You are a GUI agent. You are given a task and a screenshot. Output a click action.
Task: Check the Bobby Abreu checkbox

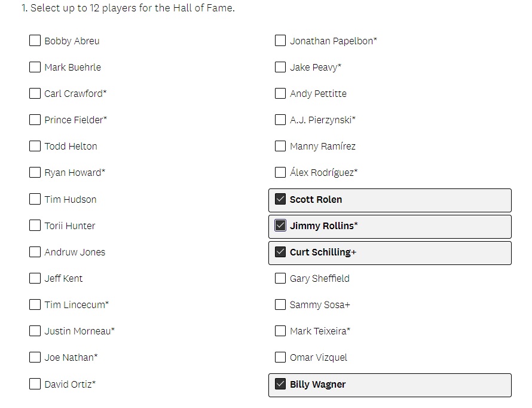[35, 41]
